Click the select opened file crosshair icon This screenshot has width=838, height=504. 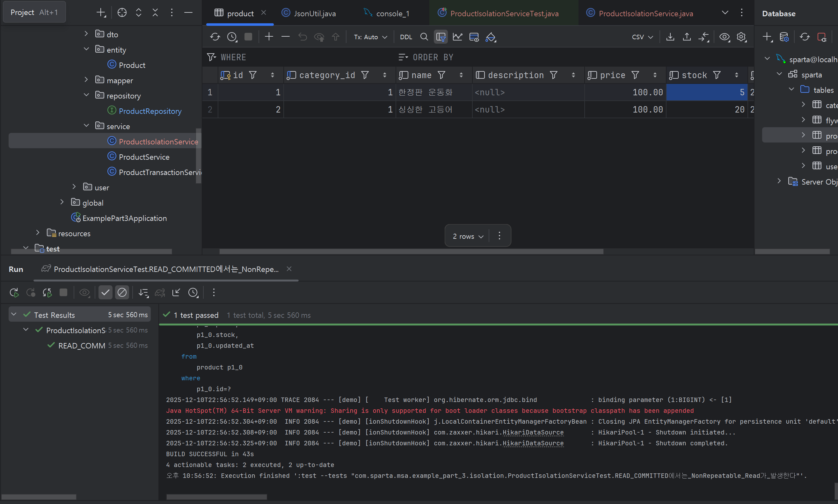tap(122, 12)
